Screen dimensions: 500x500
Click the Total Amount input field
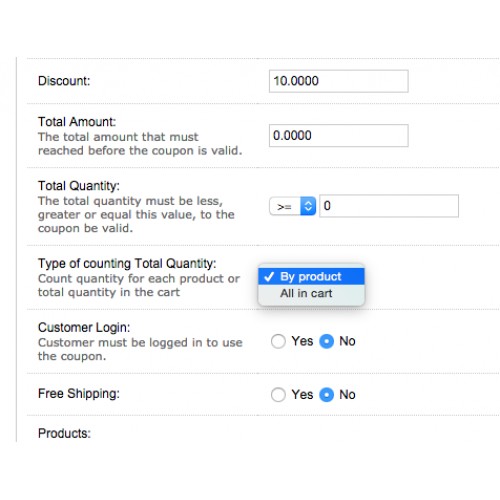click(x=338, y=135)
